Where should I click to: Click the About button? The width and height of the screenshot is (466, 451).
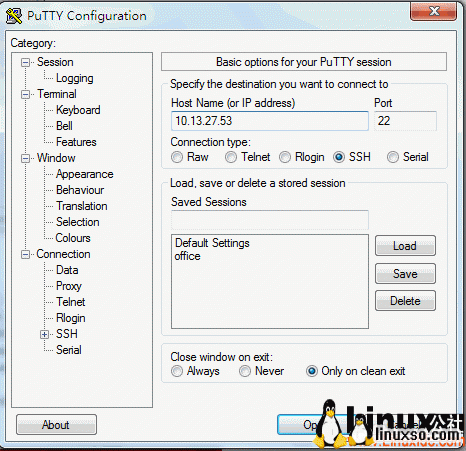(56, 425)
